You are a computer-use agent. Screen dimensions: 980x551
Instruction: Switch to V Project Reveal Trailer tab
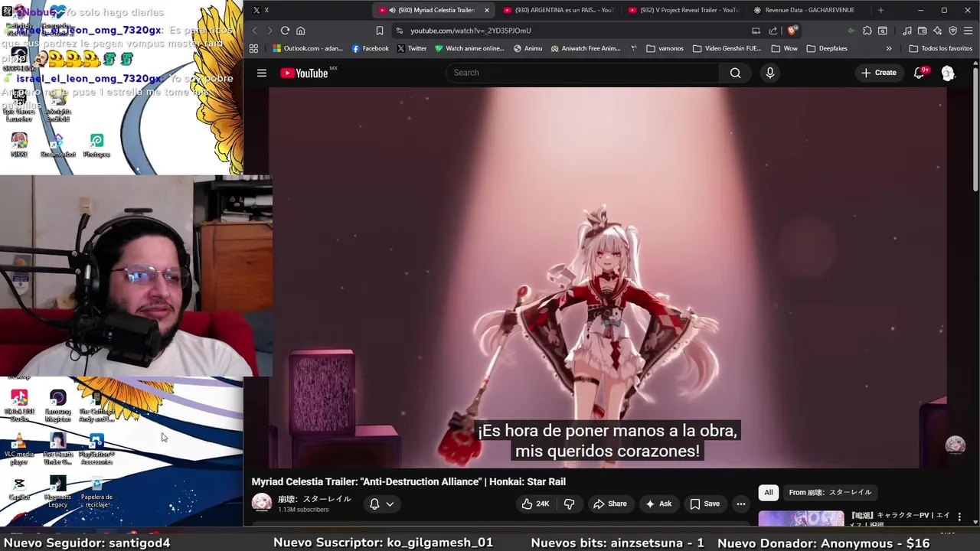(683, 10)
